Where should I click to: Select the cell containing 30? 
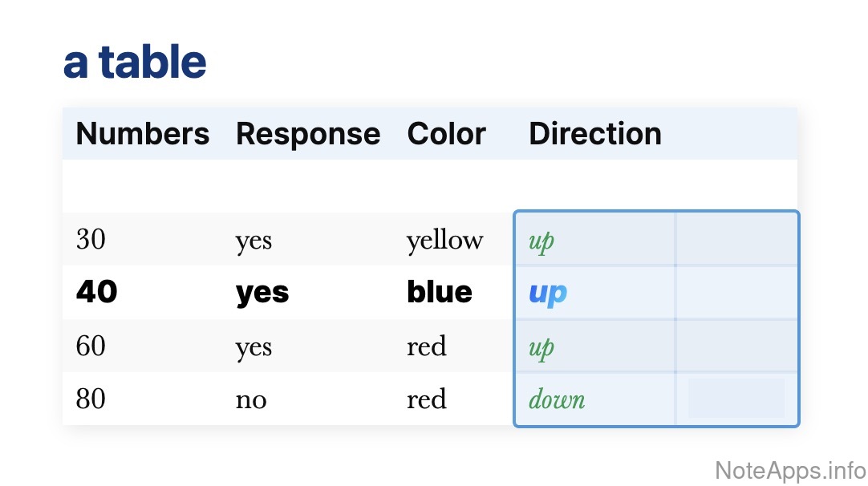point(91,239)
